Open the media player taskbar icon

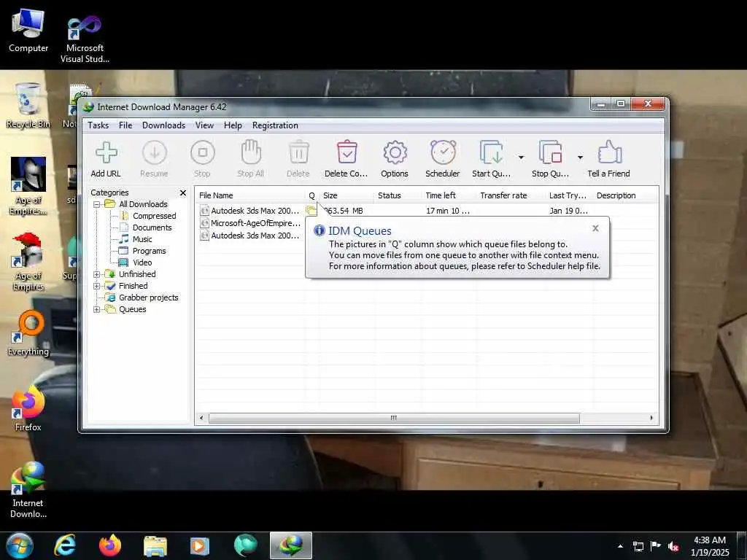pos(200,545)
